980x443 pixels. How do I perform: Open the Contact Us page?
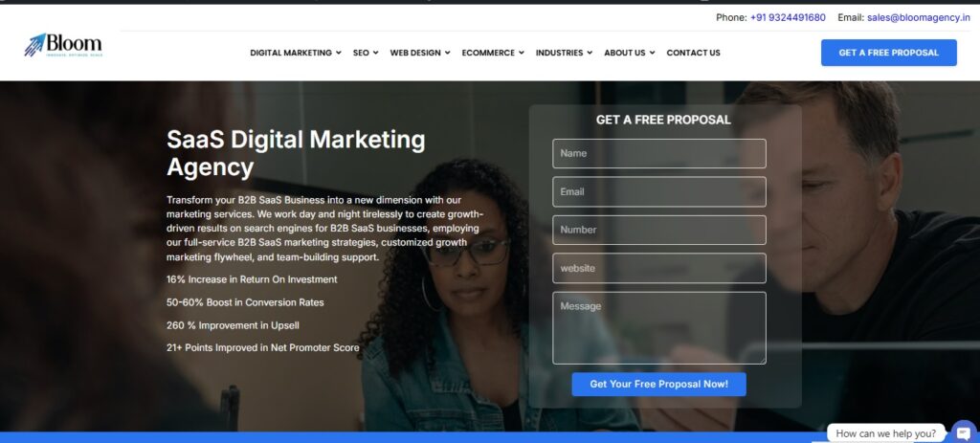(693, 54)
